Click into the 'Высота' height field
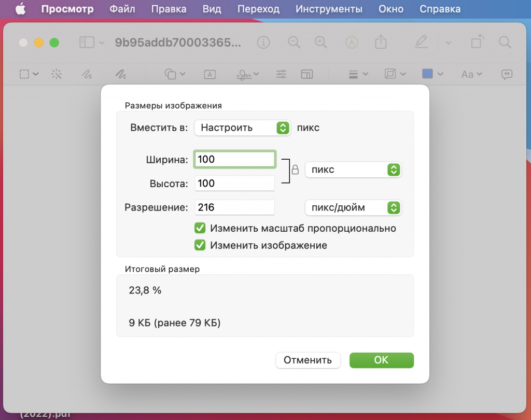This screenshot has height=420, width=531. click(234, 184)
